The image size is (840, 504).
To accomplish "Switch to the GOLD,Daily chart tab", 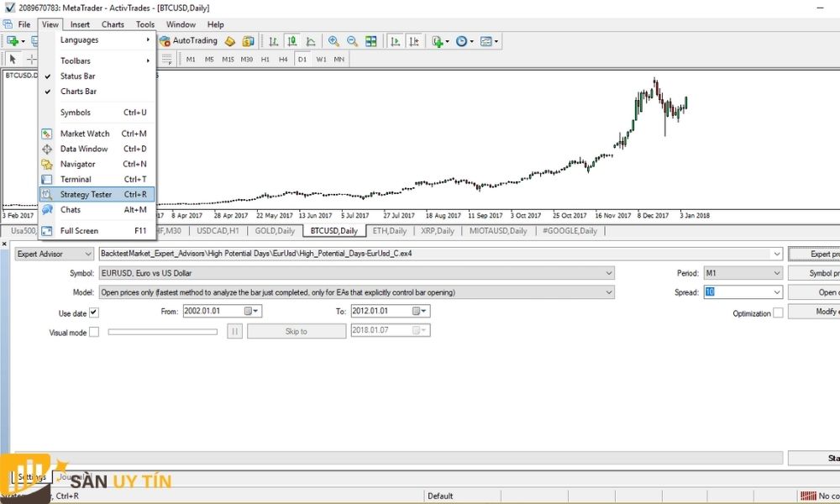I will click(x=275, y=231).
